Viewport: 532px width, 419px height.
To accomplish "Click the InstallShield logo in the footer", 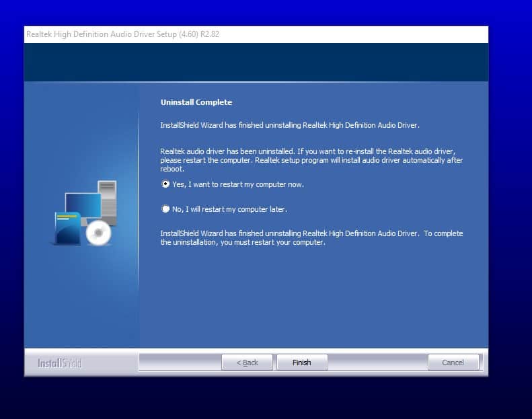I will click(x=59, y=363).
